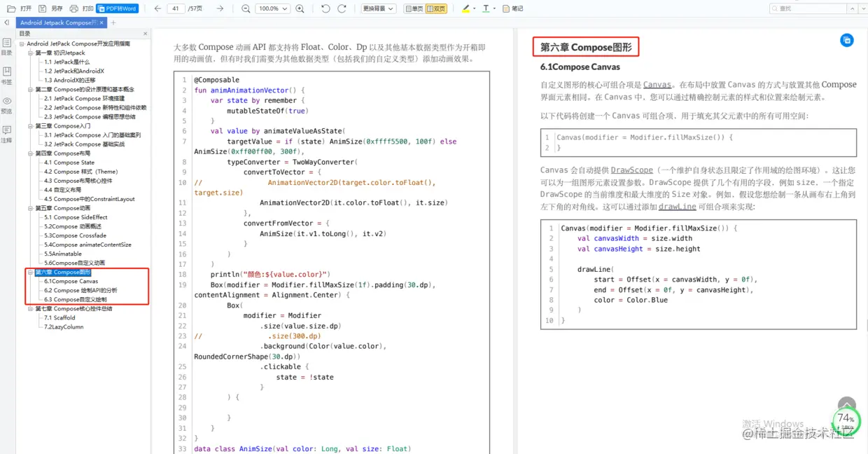
Task: Select 2.1 JetPack Compose 环境搭建 entry
Action: pos(84,99)
